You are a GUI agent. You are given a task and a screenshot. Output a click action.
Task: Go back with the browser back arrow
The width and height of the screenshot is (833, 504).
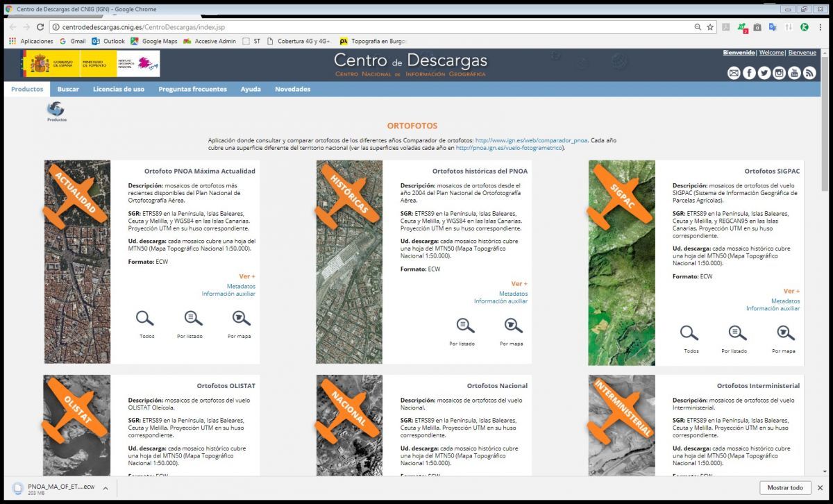[x=12, y=27]
